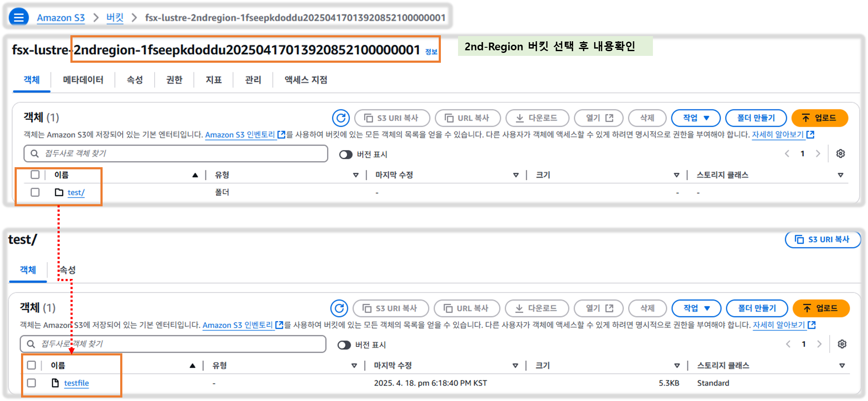Click S3 URI 복사 next to test/ title
The width and height of the screenshot is (868, 401).
[x=822, y=239]
